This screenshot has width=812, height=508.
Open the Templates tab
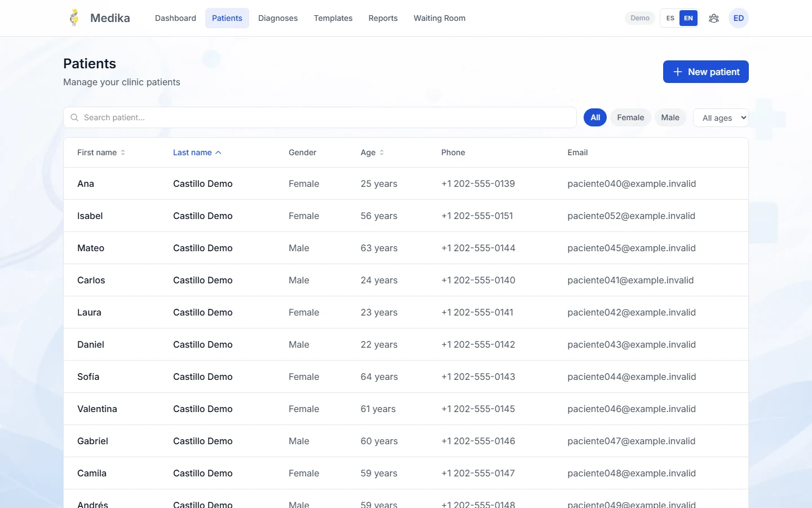(333, 18)
